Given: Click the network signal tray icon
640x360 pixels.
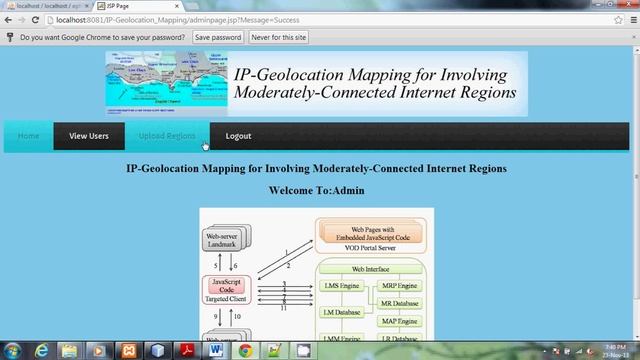Looking at the screenshot, I should pyautogui.click(x=578, y=351).
